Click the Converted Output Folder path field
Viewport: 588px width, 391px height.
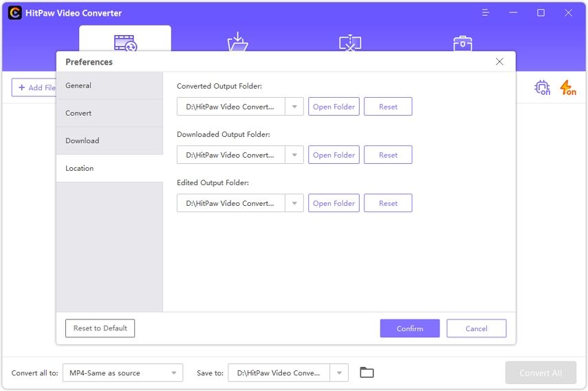coord(231,107)
